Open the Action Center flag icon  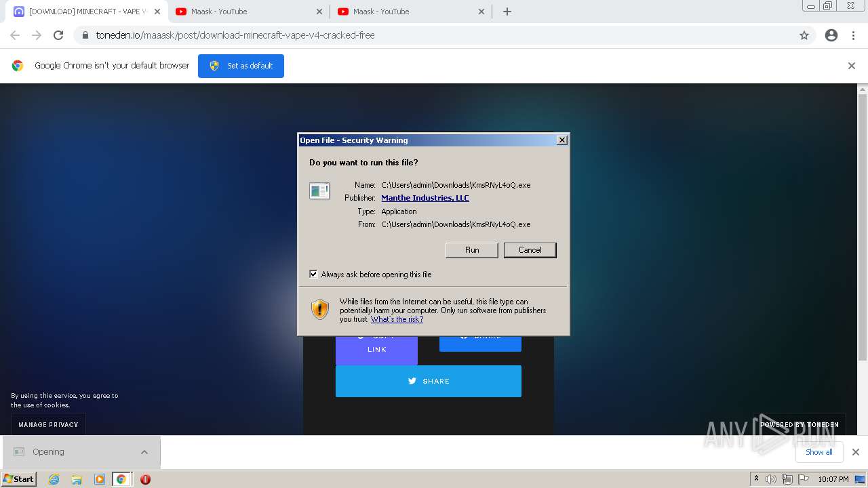pos(804,479)
